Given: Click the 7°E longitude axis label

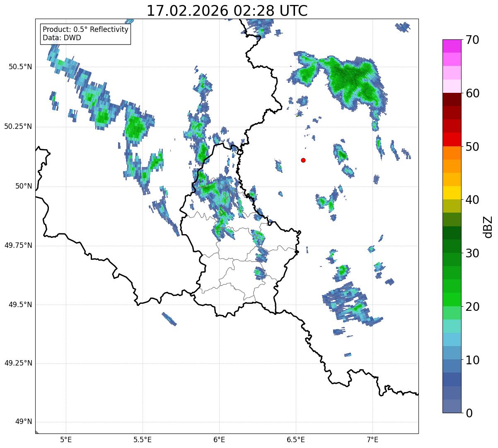Looking at the screenshot, I should [372, 439].
